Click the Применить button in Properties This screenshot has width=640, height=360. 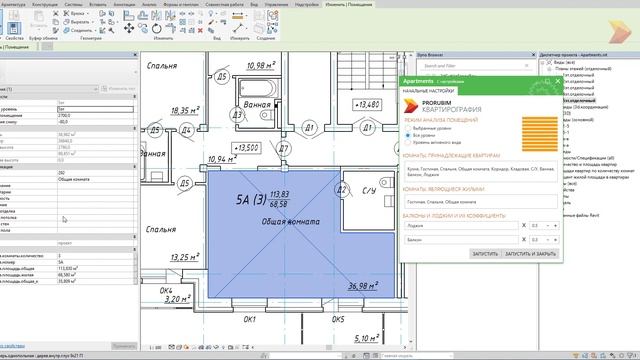[124, 346]
